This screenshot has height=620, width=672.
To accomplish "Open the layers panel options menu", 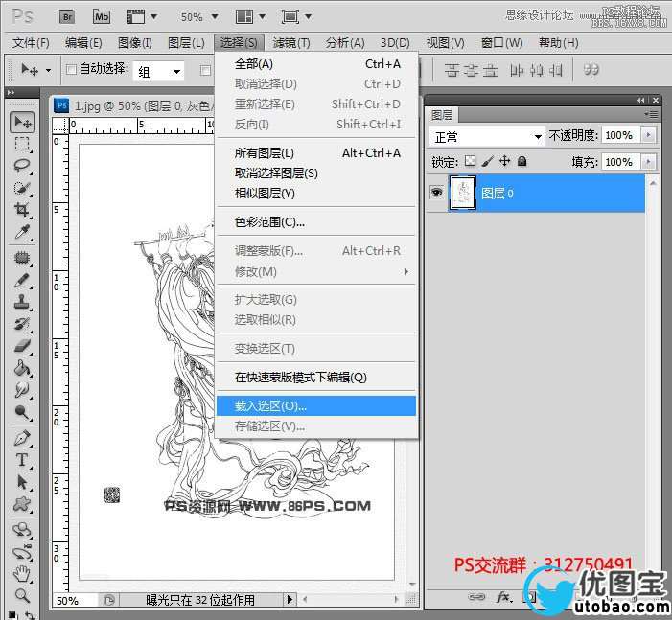I will click(651, 114).
